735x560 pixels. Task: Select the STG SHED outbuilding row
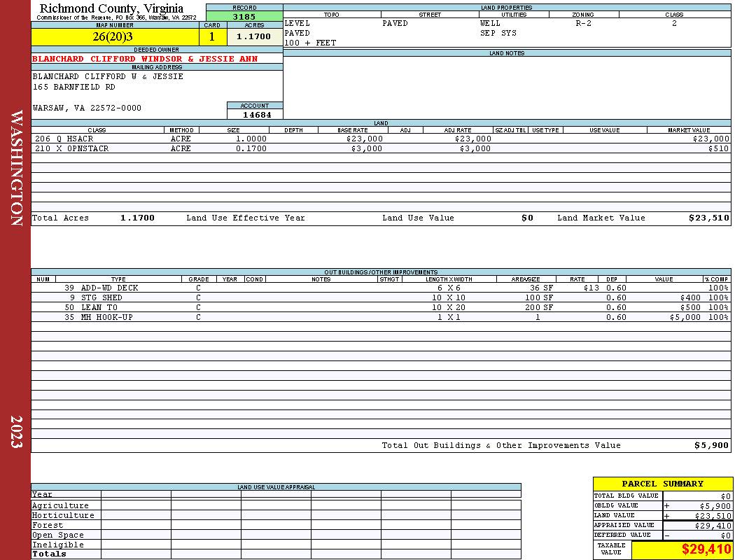point(381,297)
